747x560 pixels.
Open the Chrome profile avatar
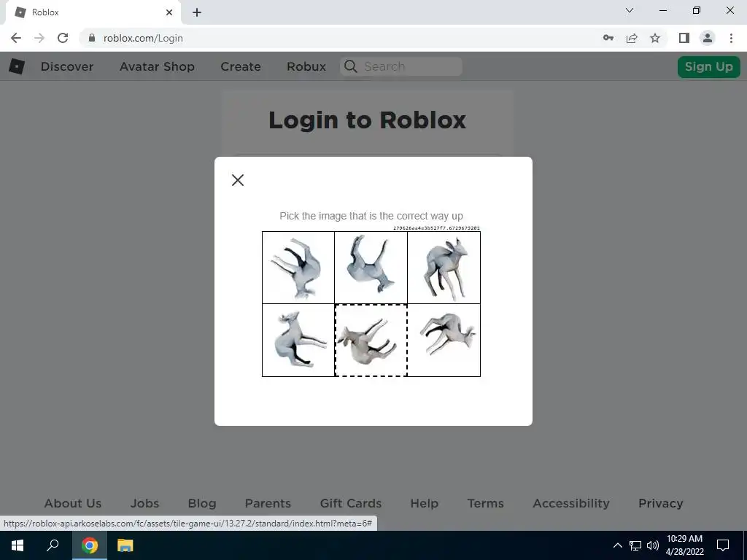[708, 38]
